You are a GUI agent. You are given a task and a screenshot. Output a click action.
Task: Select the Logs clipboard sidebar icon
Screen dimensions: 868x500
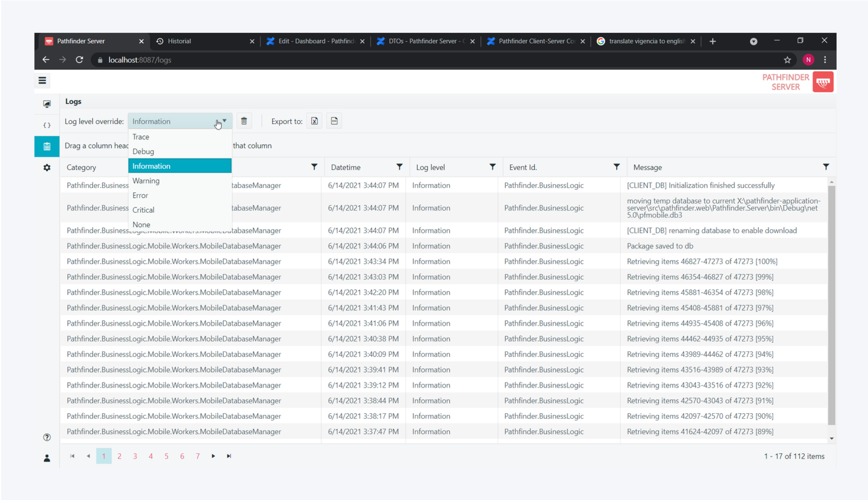(47, 146)
